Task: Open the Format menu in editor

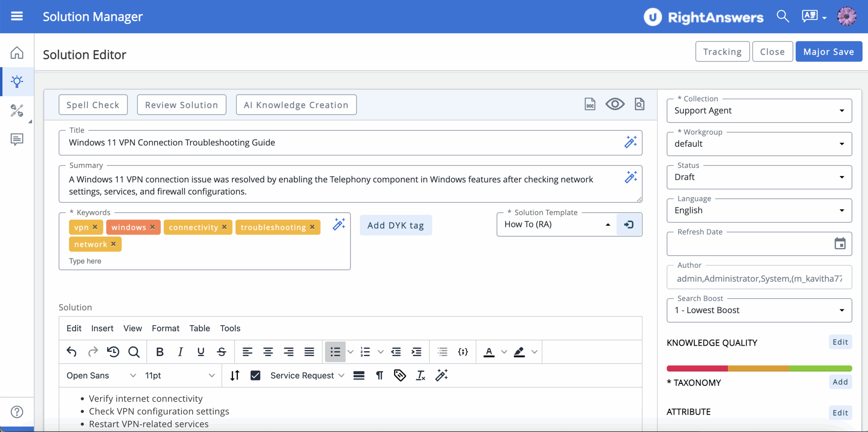Action: [x=165, y=328]
